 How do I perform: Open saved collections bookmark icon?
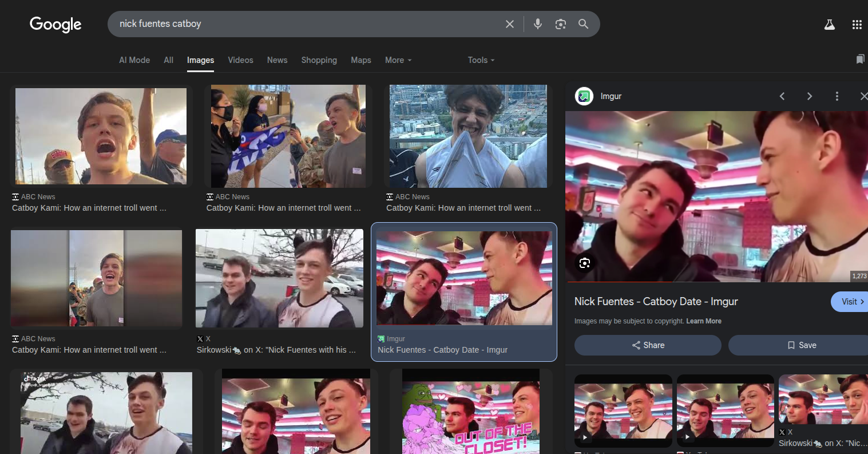tap(860, 60)
